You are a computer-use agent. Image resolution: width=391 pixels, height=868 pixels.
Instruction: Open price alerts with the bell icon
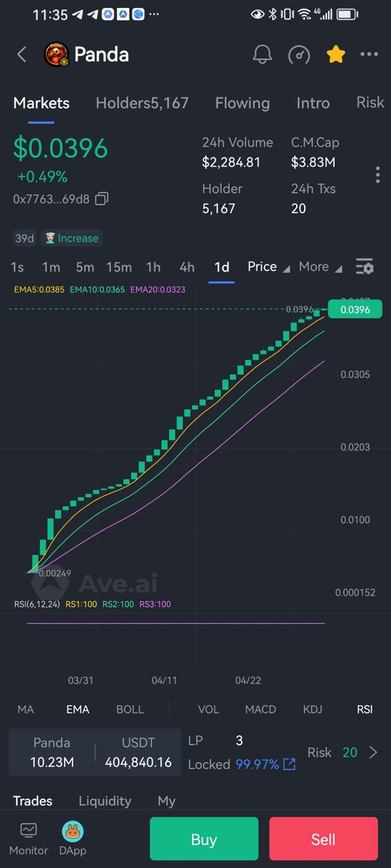click(x=262, y=54)
